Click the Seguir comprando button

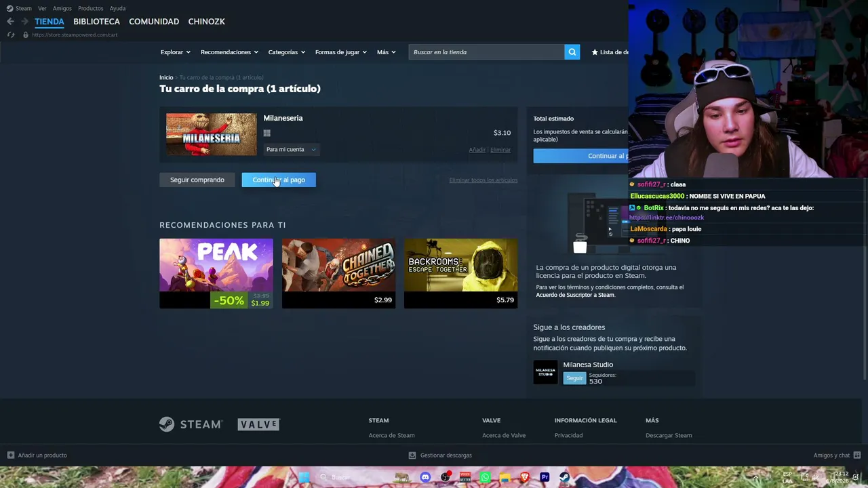tap(197, 180)
